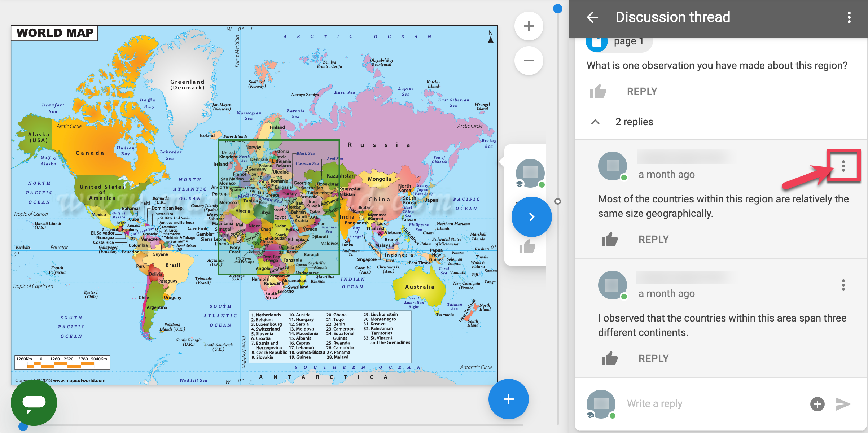This screenshot has width=868, height=433.
Task: Open options menu for second reply
Action: point(843,285)
